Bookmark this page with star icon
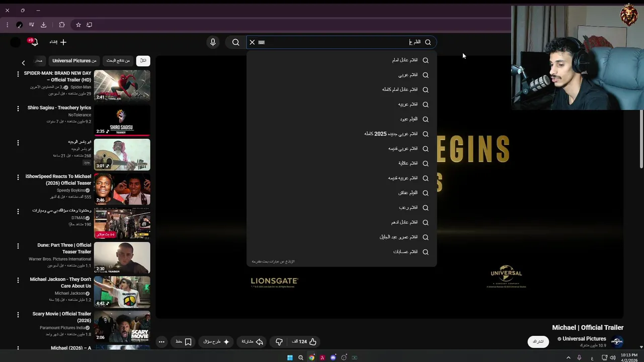Image resolution: width=644 pixels, height=362 pixels. pos(78,25)
